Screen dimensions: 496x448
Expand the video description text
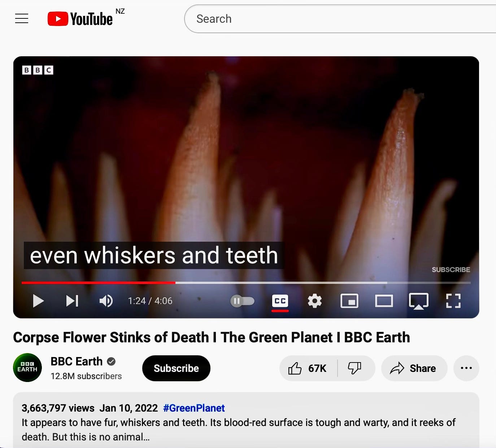[x=239, y=430]
